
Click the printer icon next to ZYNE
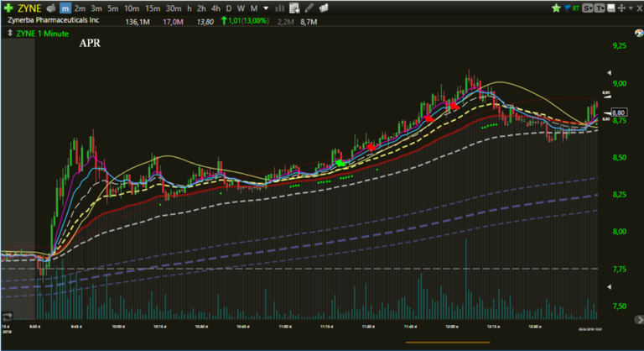50,8
